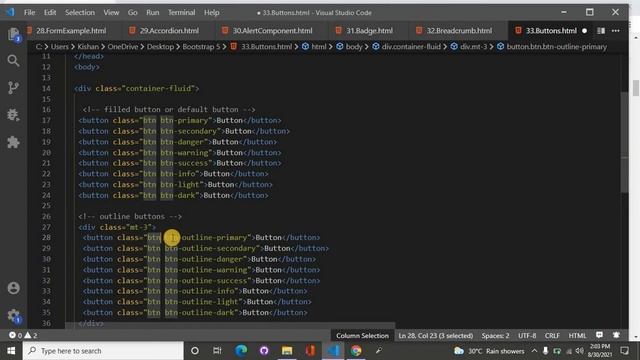Select language mode HTML
This screenshot has width=640, height=360.
tap(577, 336)
